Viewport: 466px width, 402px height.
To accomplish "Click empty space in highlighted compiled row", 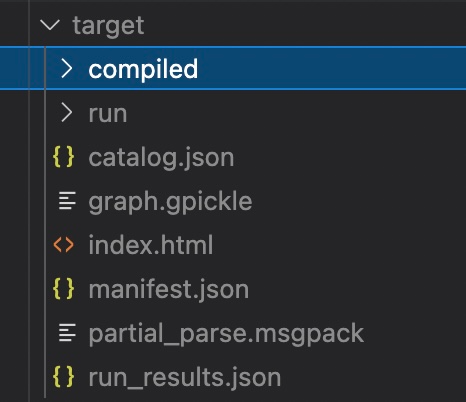I will pyautogui.click(x=330, y=69).
